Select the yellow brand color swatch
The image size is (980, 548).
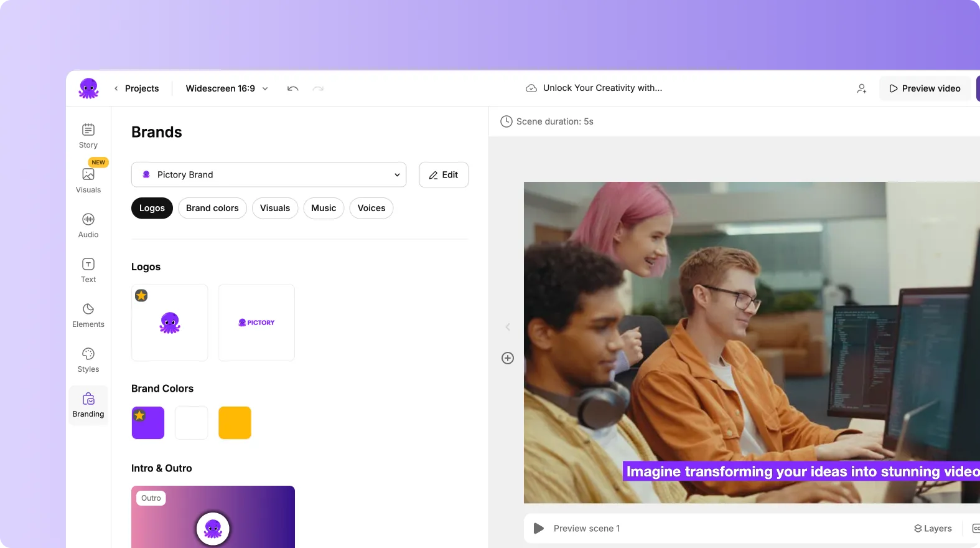[235, 423]
